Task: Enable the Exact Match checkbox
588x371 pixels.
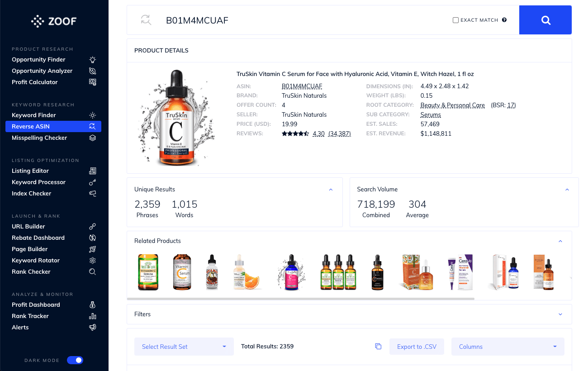Action: tap(455, 20)
